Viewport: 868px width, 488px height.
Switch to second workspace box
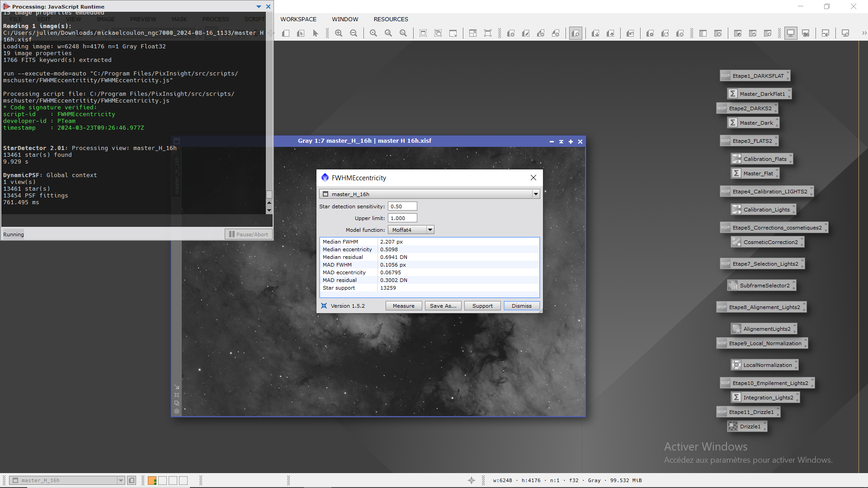tap(163, 480)
